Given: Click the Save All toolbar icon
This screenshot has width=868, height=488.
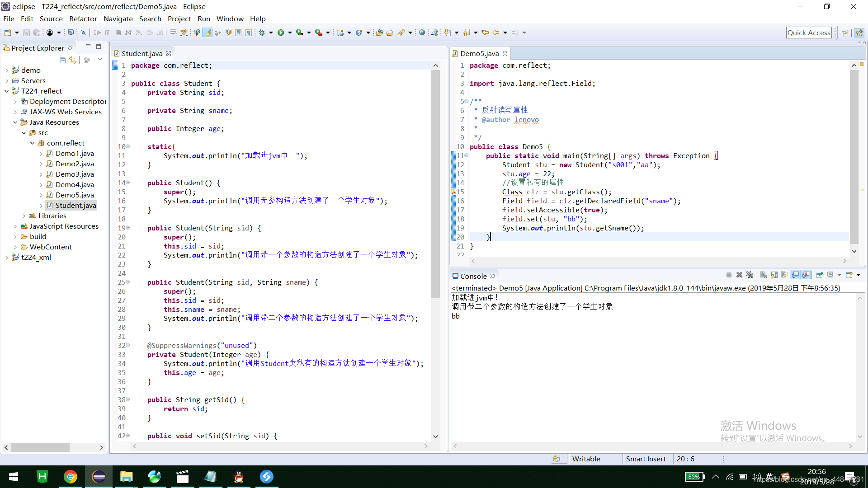Looking at the screenshot, I should click(37, 33).
